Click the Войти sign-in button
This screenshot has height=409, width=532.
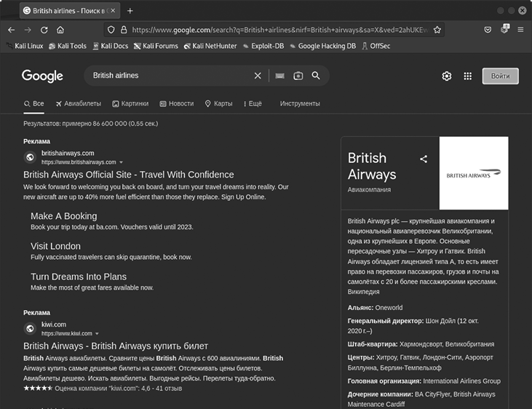click(x=500, y=76)
